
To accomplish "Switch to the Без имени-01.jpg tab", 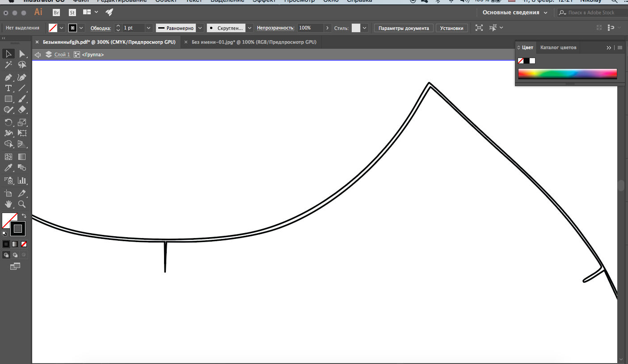I will 254,42.
